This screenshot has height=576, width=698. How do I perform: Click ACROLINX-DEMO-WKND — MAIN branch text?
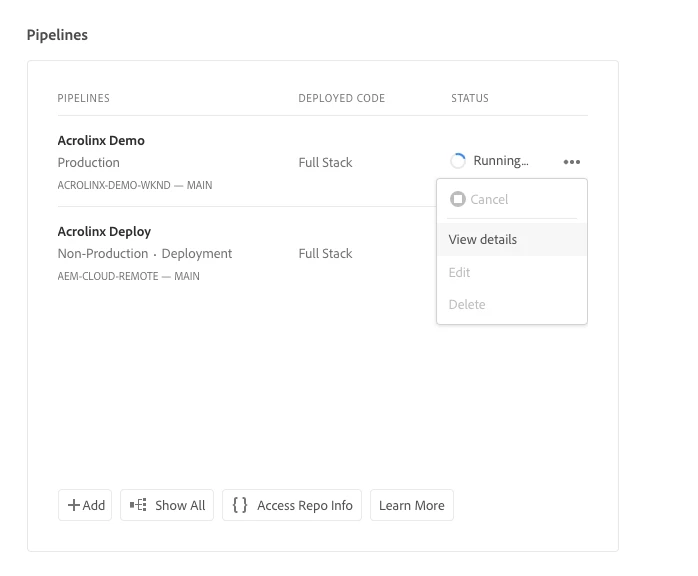click(135, 185)
